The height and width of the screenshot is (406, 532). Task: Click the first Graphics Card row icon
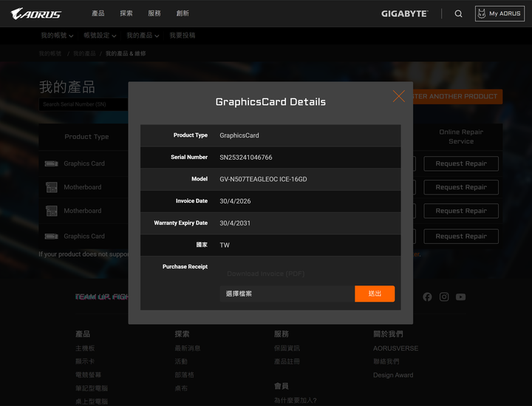51,163
